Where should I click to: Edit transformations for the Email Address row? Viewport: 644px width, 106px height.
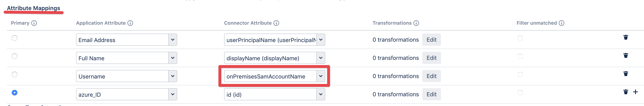pyautogui.click(x=431, y=40)
